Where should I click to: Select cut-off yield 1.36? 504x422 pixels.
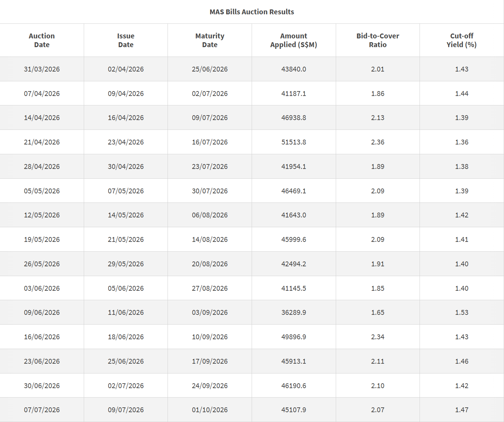pyautogui.click(x=462, y=142)
